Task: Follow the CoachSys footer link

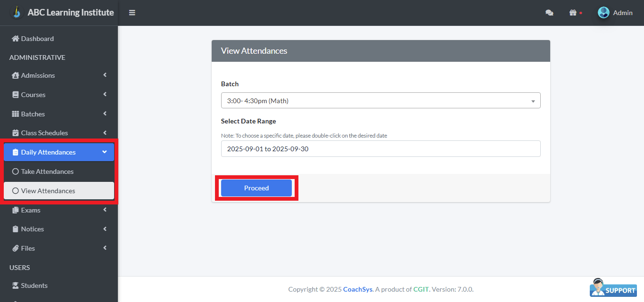Action: coord(357,289)
